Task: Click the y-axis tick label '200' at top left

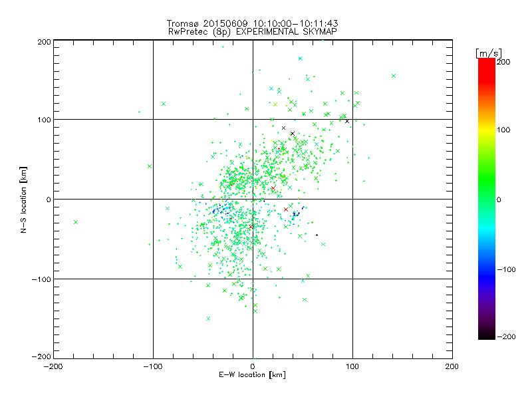Action: pos(44,42)
